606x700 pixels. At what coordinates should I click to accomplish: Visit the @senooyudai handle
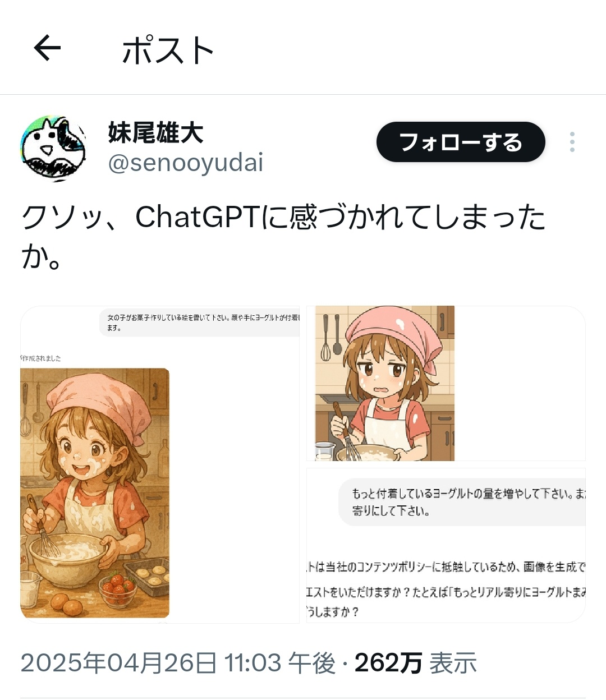click(185, 163)
